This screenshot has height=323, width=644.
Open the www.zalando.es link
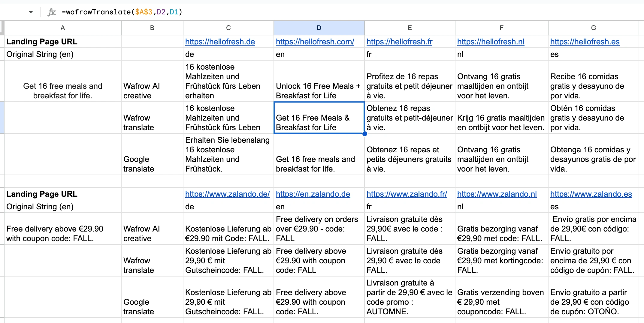click(x=591, y=194)
